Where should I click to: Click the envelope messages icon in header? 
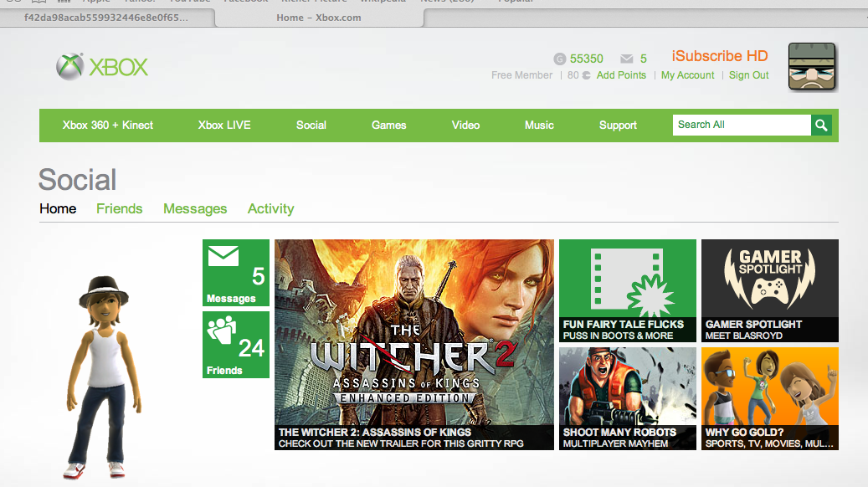(x=627, y=59)
